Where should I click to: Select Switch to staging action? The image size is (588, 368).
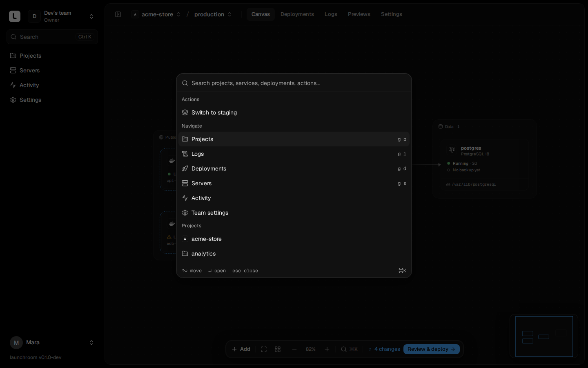294,112
